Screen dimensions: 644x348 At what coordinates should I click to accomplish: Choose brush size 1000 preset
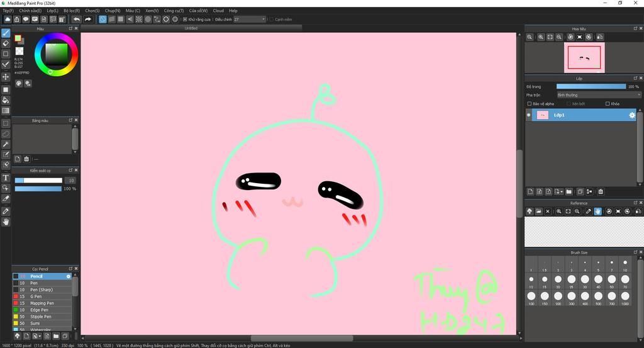625,296
